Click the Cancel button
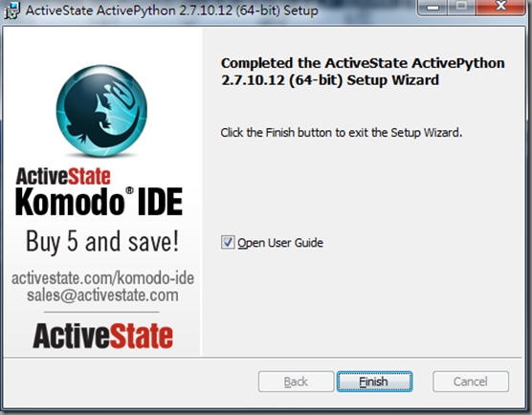The image size is (532, 415). pyautogui.click(x=471, y=382)
